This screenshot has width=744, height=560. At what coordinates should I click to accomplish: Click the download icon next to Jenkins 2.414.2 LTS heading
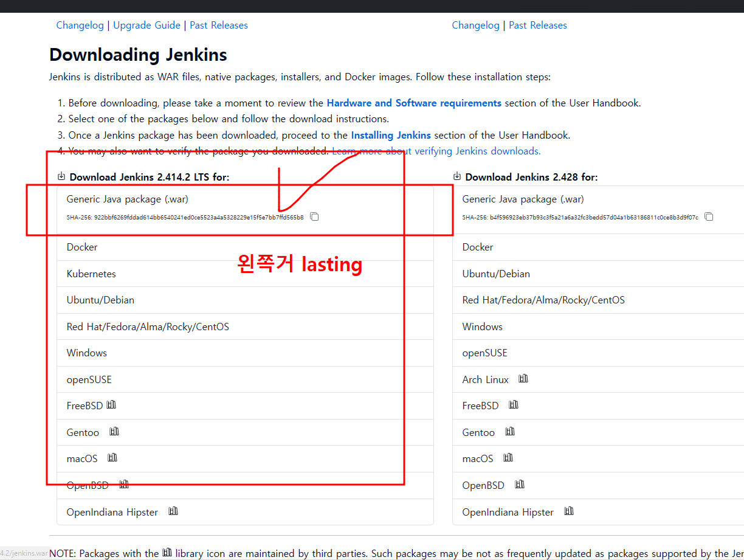61,176
